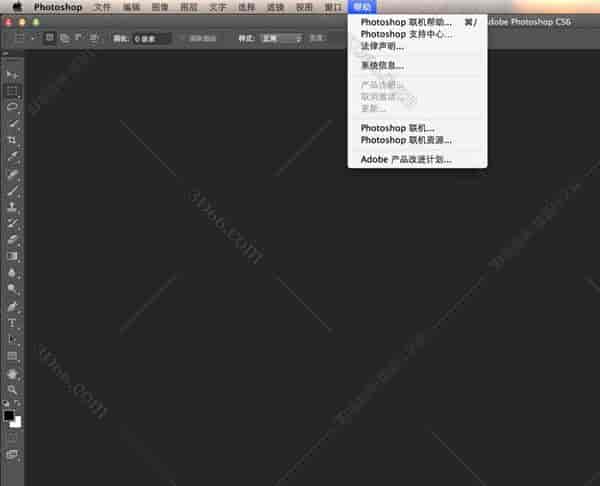
Task: Enable Add to Selection mode
Action: point(64,38)
